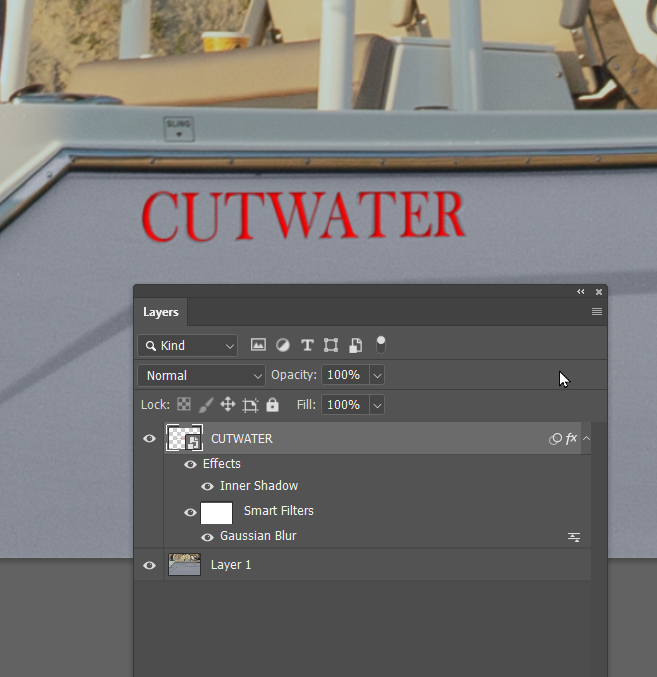Image resolution: width=657 pixels, height=677 pixels.
Task: Click the Smart Filters label
Action: pyautogui.click(x=279, y=511)
